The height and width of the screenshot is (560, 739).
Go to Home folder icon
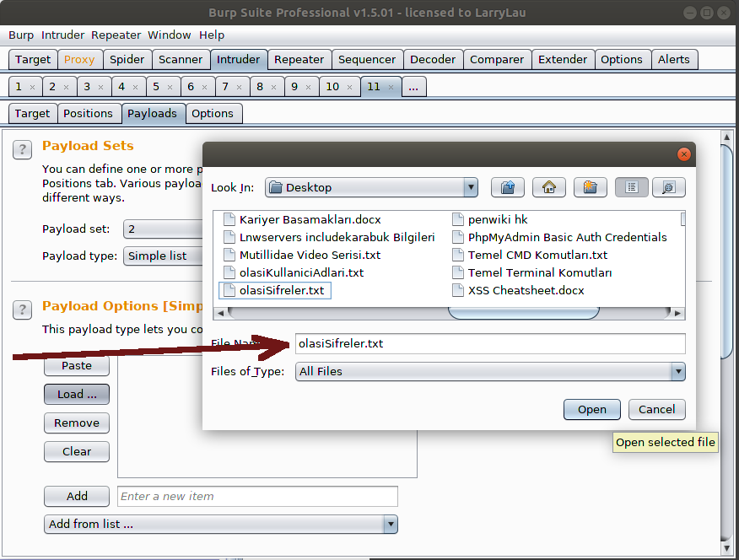(x=549, y=187)
